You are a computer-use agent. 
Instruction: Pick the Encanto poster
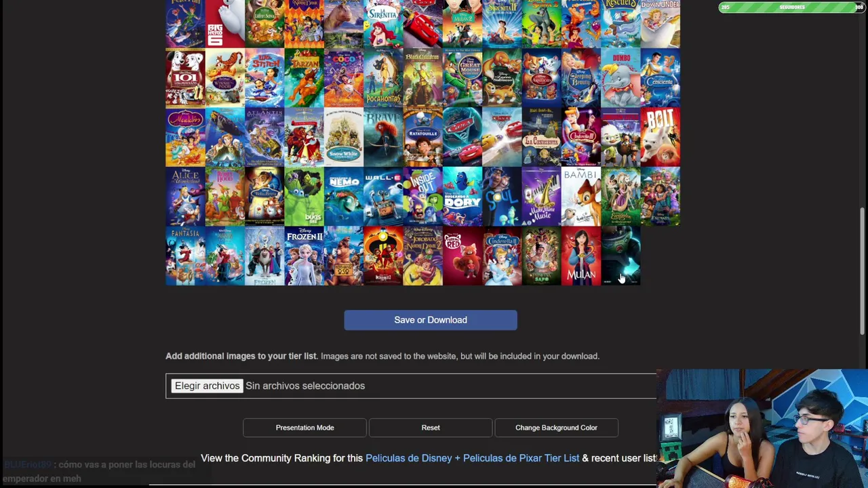point(660,197)
